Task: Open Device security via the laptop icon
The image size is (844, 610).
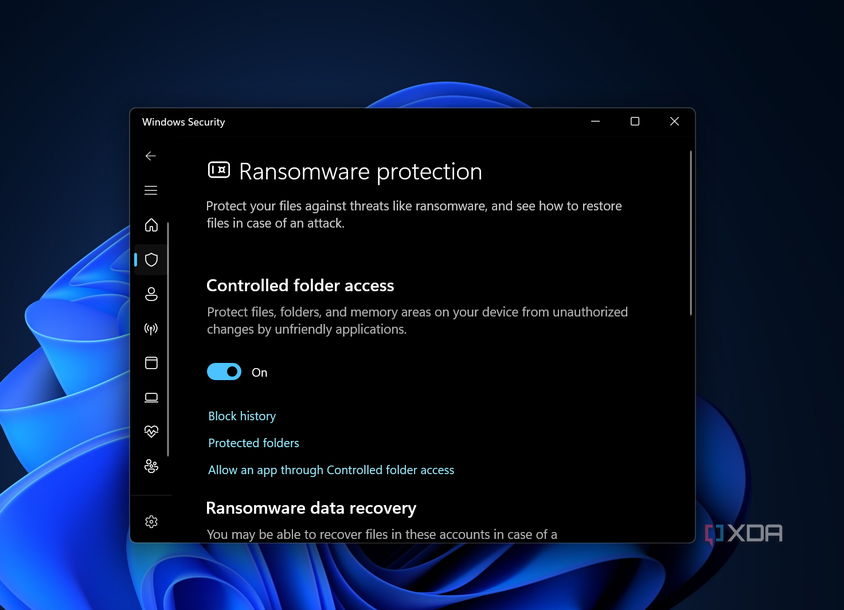Action: pyautogui.click(x=151, y=397)
